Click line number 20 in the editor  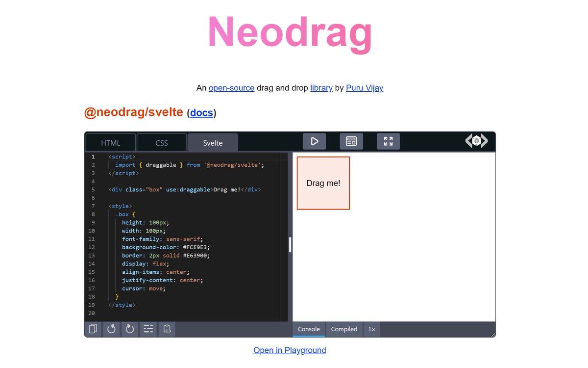tap(92, 313)
